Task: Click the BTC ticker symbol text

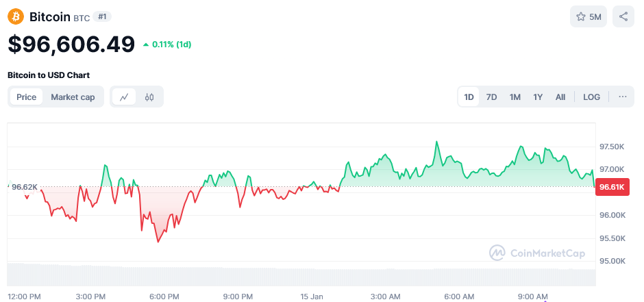Action: point(82,18)
